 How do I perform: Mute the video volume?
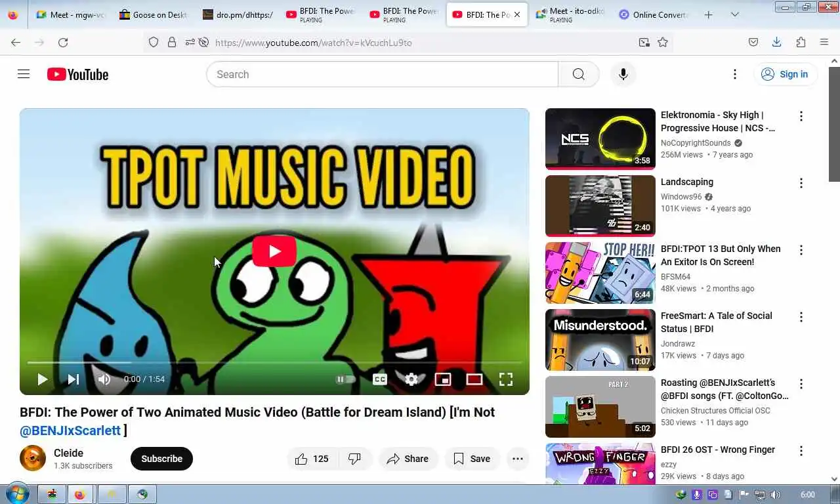tap(104, 379)
